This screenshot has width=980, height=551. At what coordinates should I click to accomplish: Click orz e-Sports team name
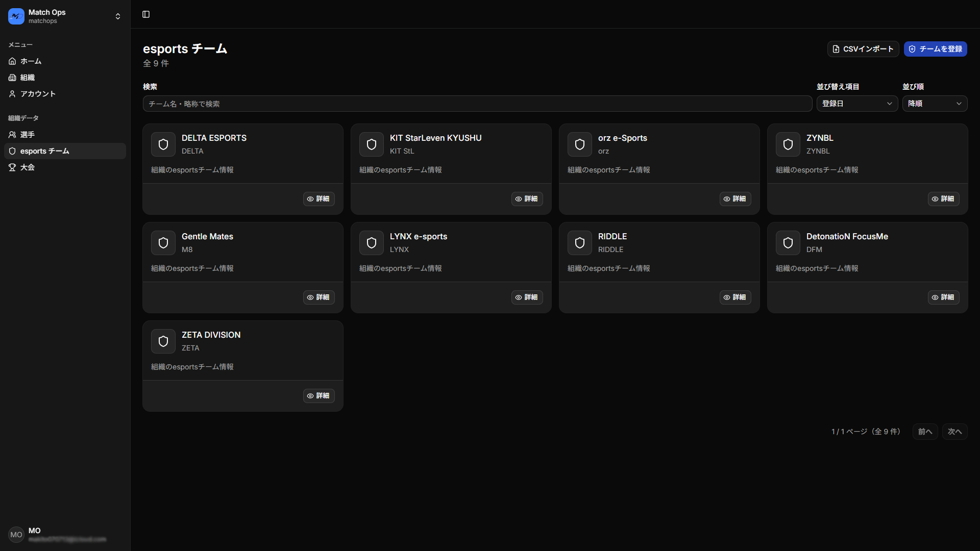click(623, 138)
